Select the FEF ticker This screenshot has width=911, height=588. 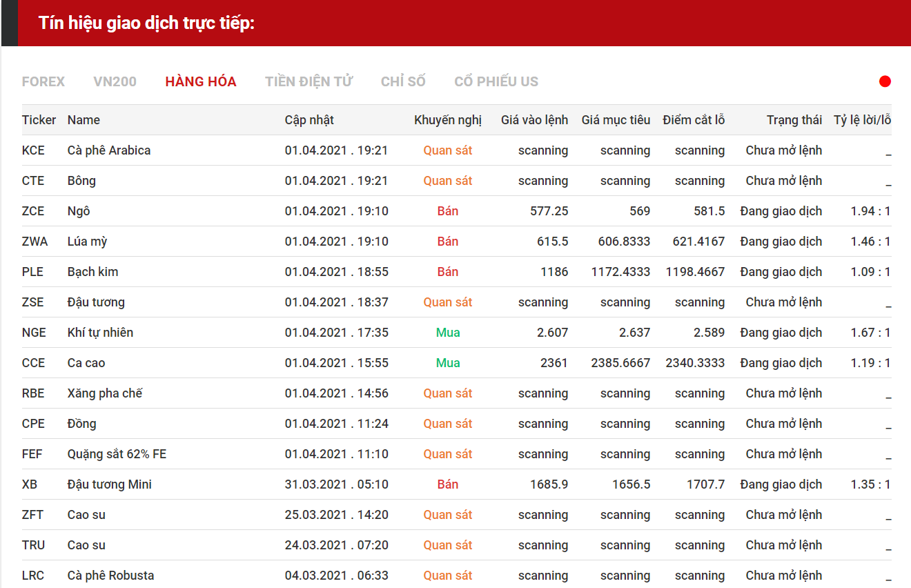(32, 454)
